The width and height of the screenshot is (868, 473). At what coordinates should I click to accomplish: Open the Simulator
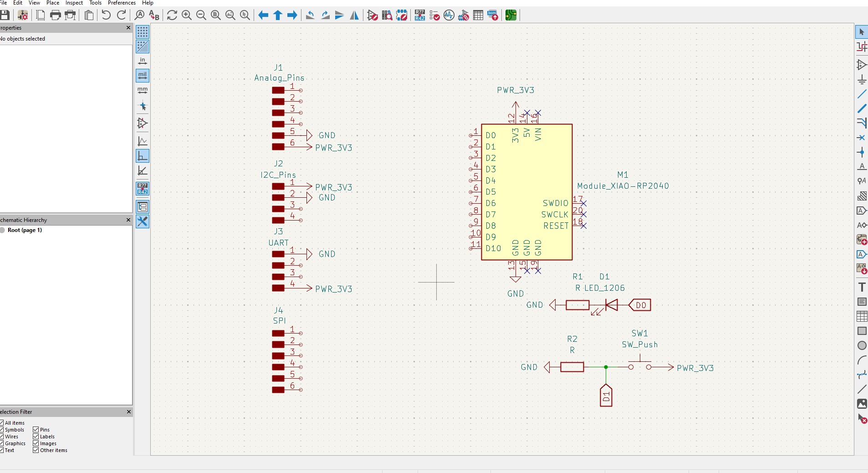(x=449, y=15)
